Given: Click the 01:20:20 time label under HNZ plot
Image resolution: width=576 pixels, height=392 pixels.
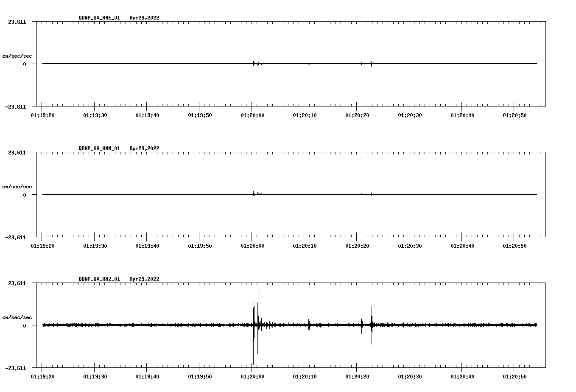Looking at the screenshot, I should (x=357, y=376).
